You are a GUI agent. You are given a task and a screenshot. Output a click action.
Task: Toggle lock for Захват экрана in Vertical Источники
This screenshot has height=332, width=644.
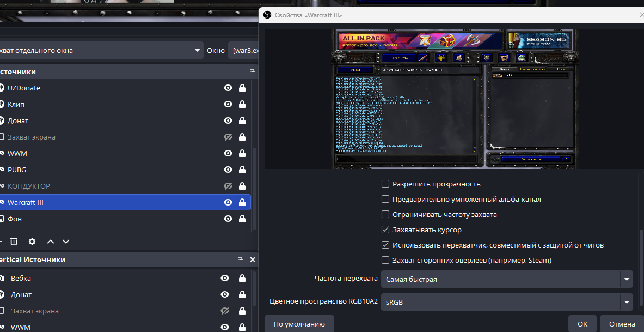[x=242, y=311]
